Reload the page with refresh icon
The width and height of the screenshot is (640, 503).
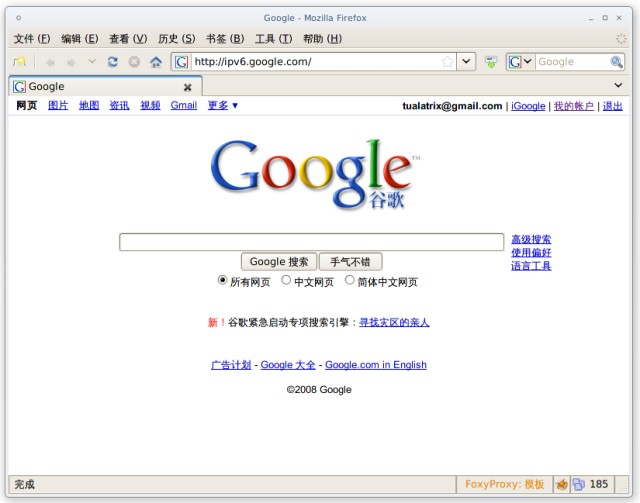tap(113, 62)
